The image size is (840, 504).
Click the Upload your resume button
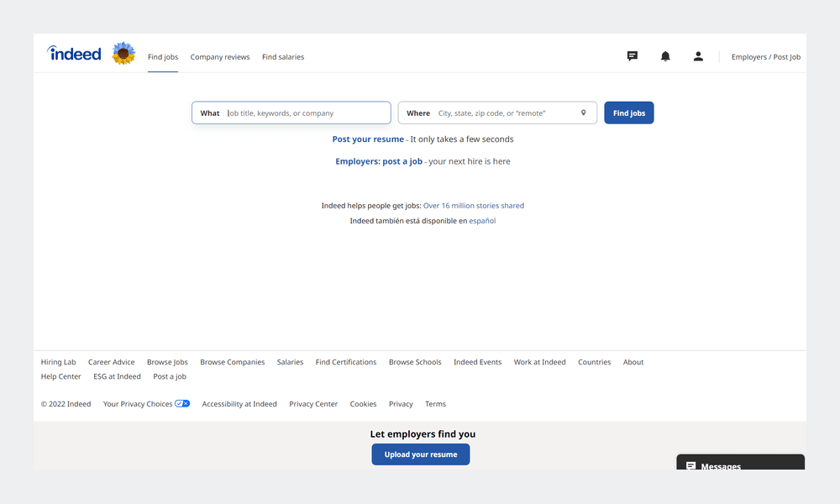(421, 454)
